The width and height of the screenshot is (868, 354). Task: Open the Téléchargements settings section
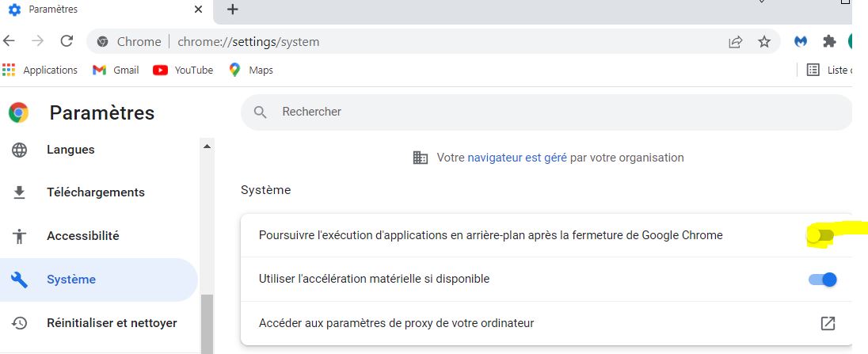(96, 192)
